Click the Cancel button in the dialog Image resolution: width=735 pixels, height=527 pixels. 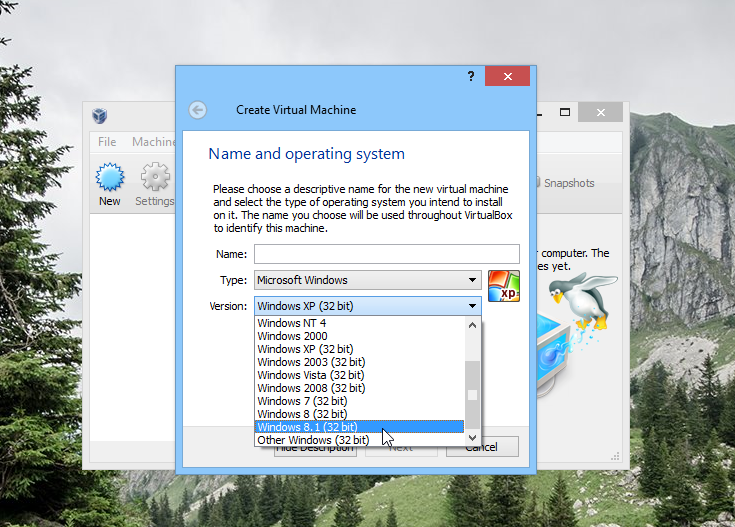coord(482,447)
